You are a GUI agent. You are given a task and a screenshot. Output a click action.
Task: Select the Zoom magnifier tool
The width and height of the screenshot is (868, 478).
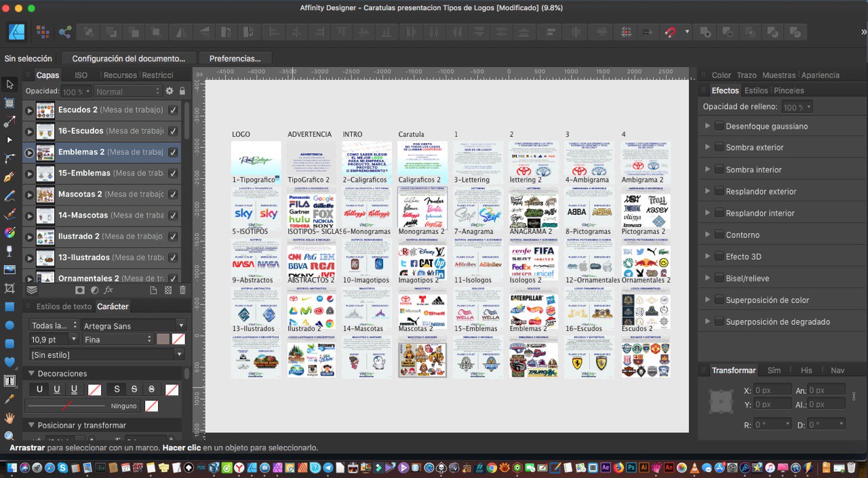[9, 436]
